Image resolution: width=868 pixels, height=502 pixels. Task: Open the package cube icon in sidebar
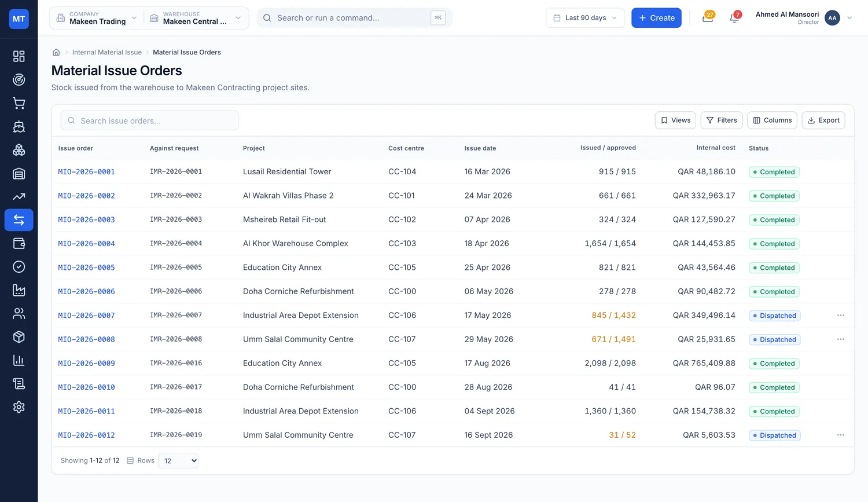19,337
